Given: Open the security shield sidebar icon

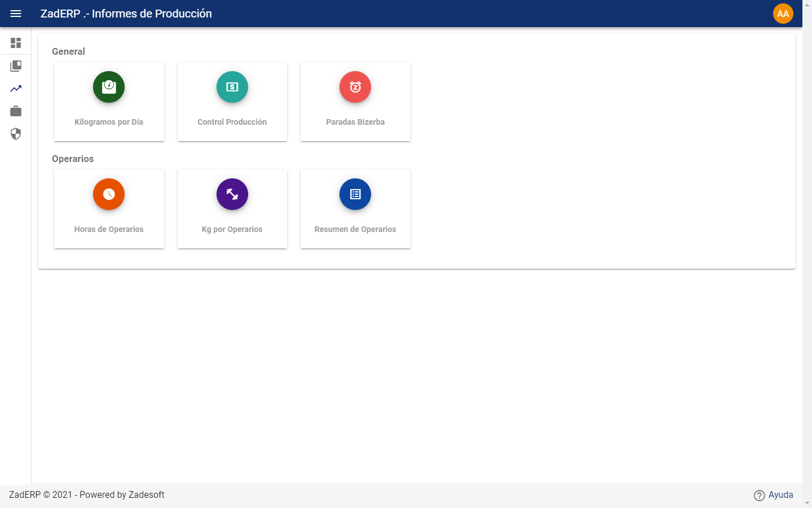Looking at the screenshot, I should [x=16, y=134].
